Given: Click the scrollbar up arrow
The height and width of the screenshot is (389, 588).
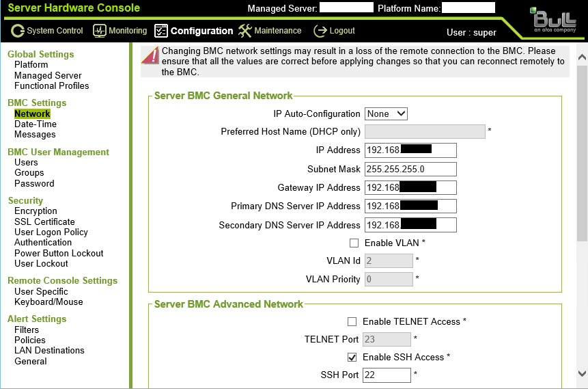Looking at the screenshot, I should coord(582,57).
